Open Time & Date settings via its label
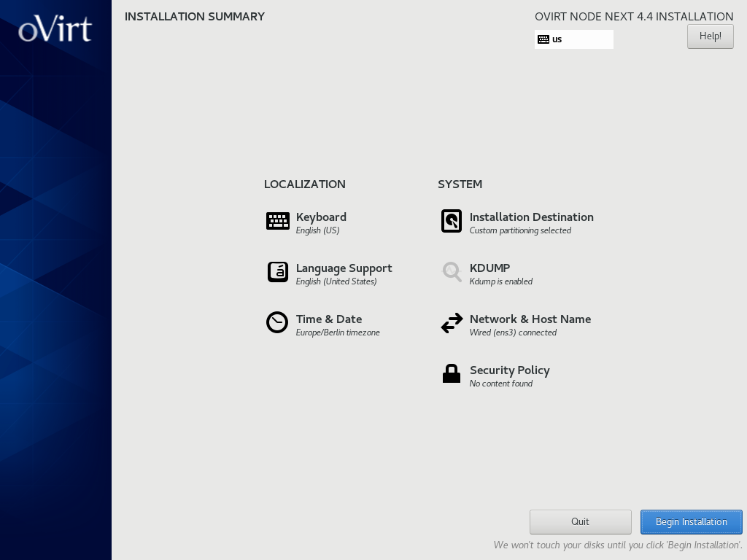747x560 pixels. click(x=329, y=319)
